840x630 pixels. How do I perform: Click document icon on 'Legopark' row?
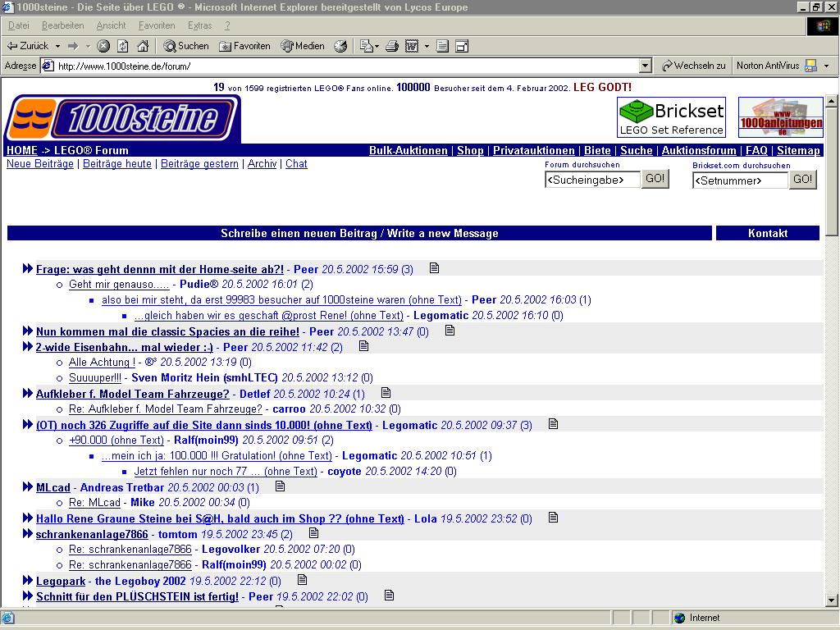coord(302,580)
